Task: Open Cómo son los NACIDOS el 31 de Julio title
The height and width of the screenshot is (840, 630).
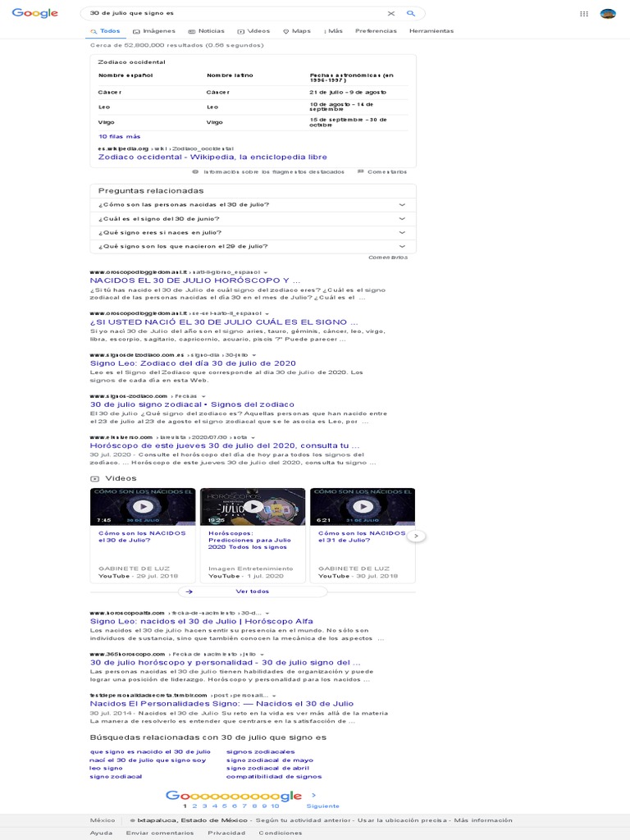Action: point(362,536)
